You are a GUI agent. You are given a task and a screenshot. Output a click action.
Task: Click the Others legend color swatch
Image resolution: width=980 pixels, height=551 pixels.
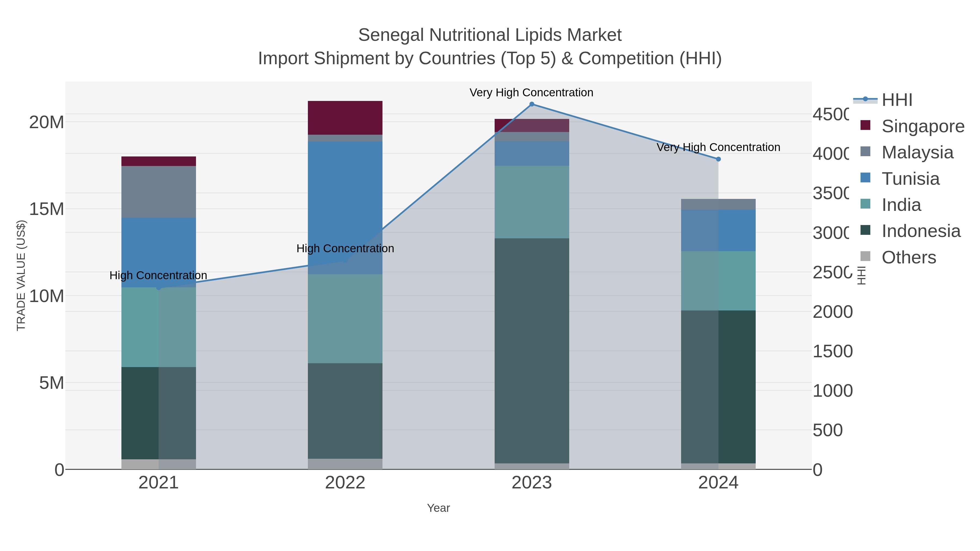click(865, 256)
